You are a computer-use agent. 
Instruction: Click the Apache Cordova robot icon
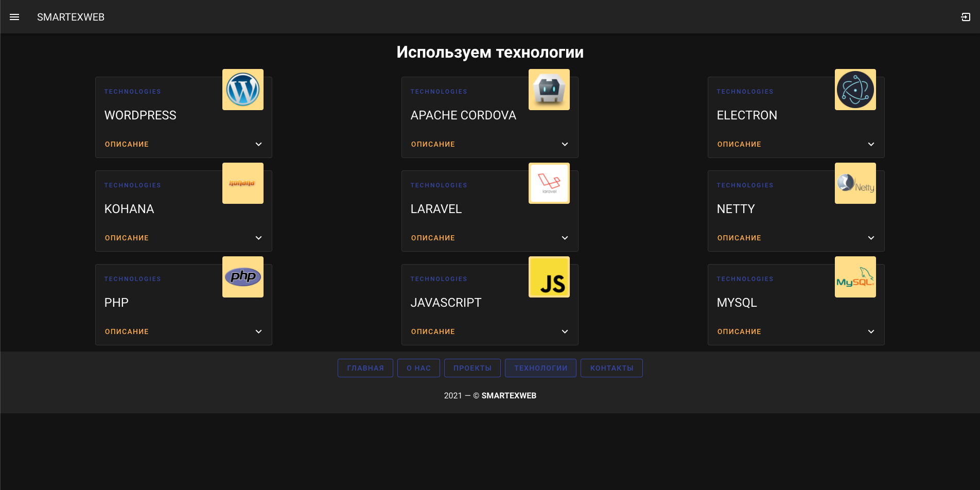coord(549,89)
